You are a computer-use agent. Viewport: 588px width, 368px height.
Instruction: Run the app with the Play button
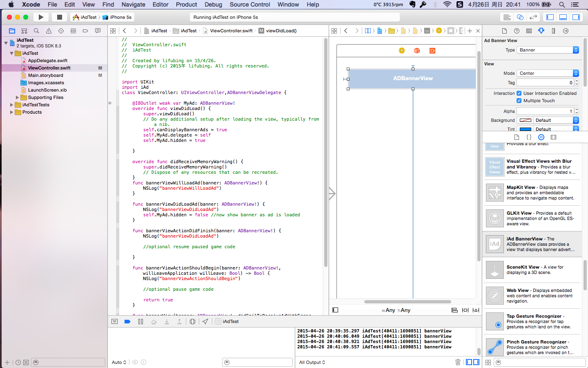[41, 17]
